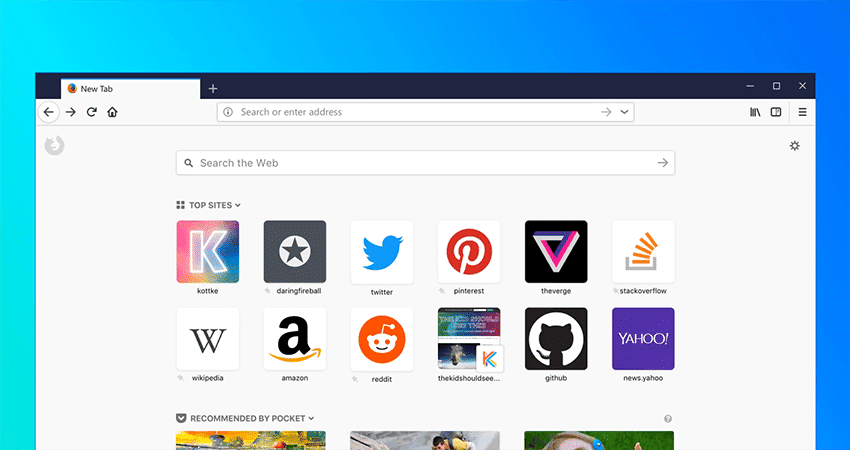Minimize the Firefox window
The height and width of the screenshot is (450, 850).
click(750, 86)
